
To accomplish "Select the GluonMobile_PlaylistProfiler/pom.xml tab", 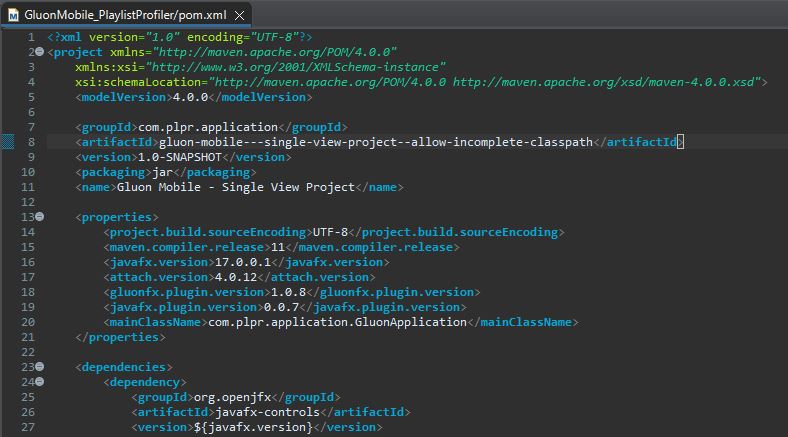I will coord(126,15).
